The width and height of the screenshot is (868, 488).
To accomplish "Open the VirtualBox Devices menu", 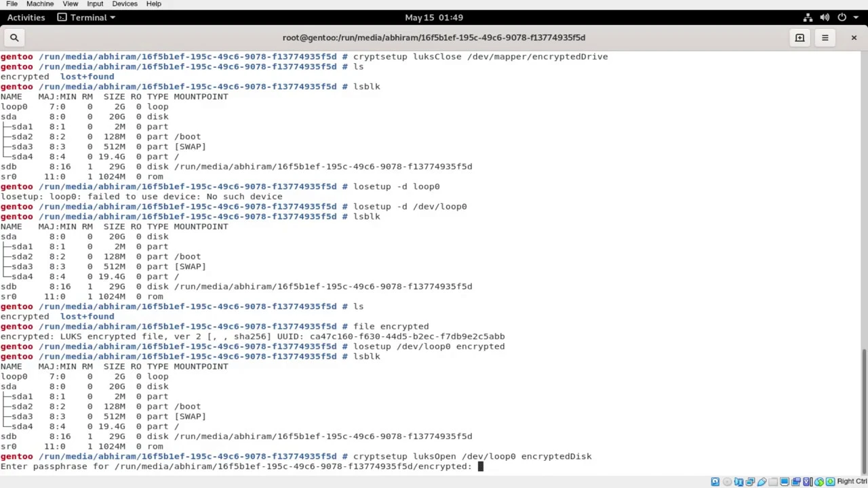I will pyautogui.click(x=125, y=4).
